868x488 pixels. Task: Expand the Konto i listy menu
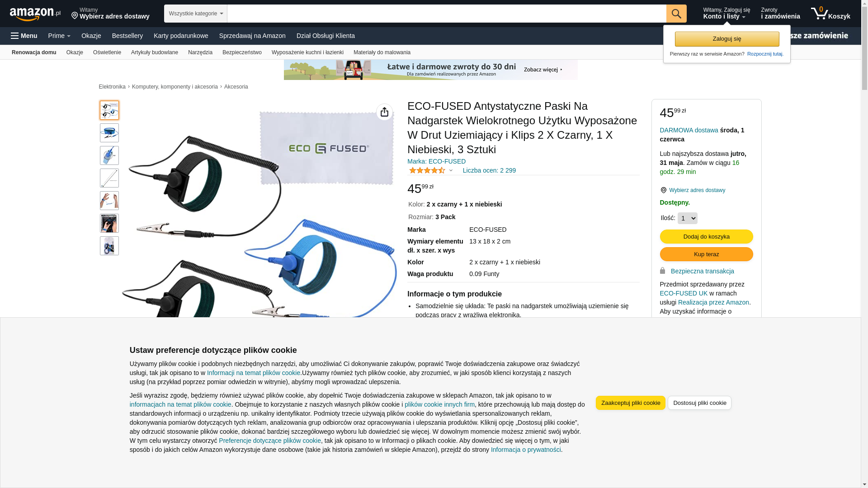click(726, 14)
